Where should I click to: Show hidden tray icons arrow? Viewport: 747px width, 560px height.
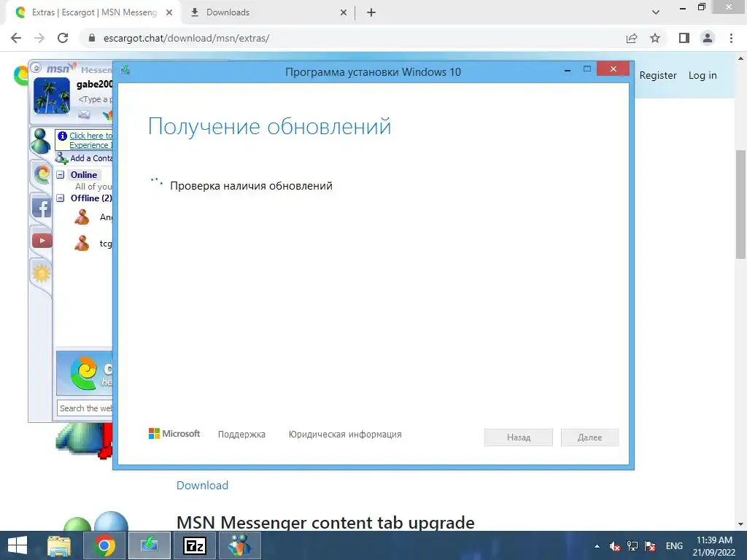(x=597, y=546)
